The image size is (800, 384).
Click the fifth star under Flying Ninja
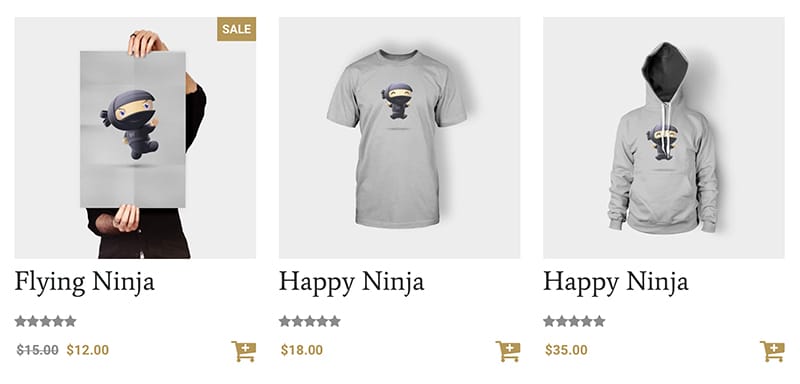click(70, 321)
